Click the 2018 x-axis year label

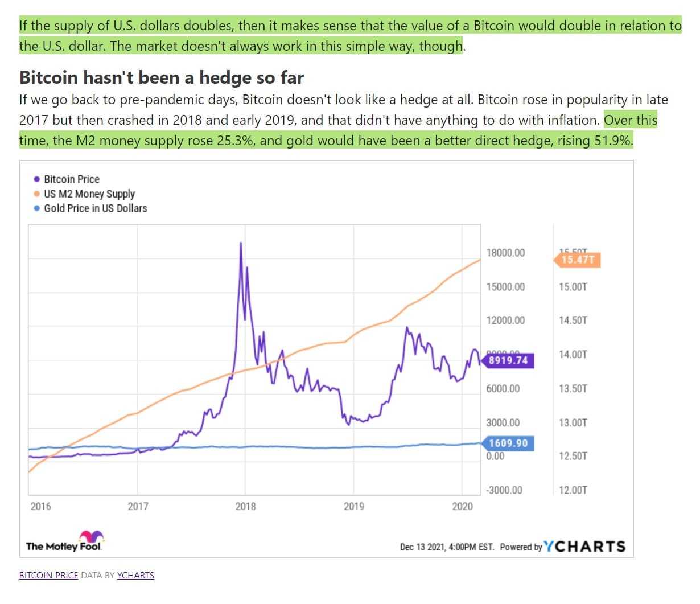coord(245,506)
